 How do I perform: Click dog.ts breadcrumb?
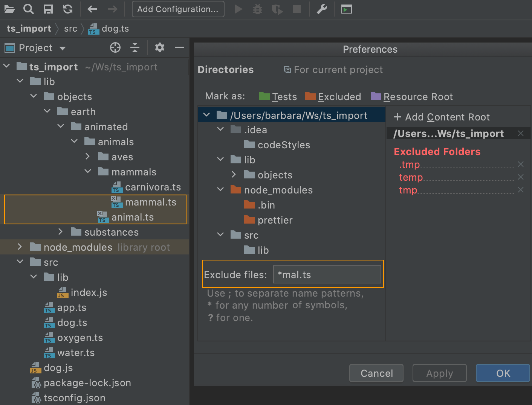[109, 29]
